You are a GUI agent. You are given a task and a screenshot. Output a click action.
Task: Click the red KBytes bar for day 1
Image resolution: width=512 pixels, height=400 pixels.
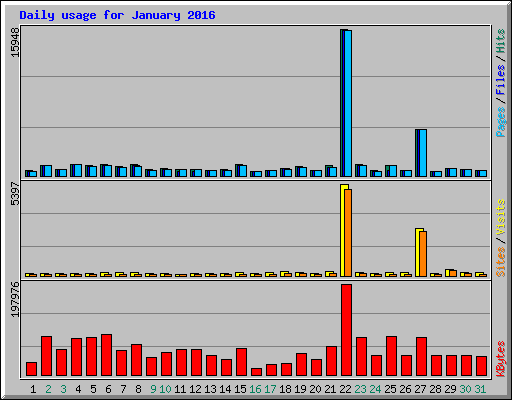pyautogui.click(x=31, y=369)
